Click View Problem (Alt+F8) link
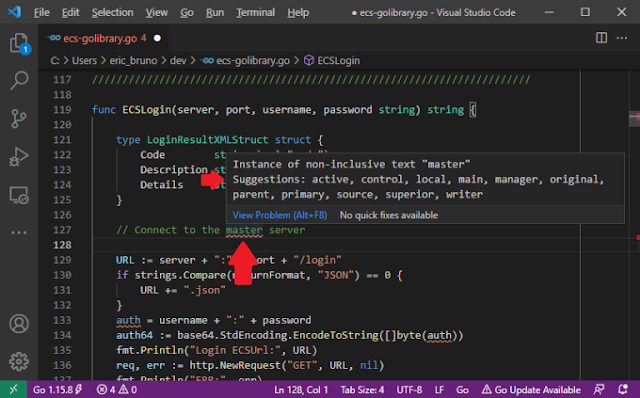Image resolution: width=640 pixels, height=398 pixels. coord(280,215)
